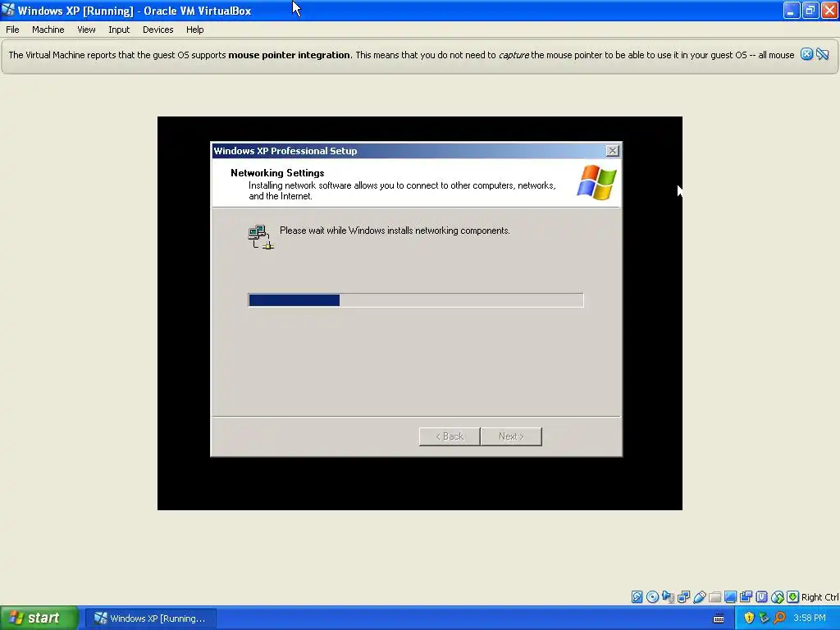Click the CPU virtualization status icon

click(761, 597)
